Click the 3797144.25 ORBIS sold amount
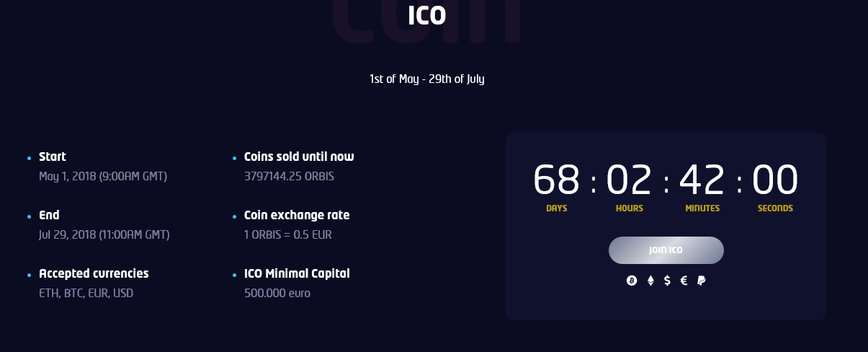The height and width of the screenshot is (352, 868). [x=290, y=176]
